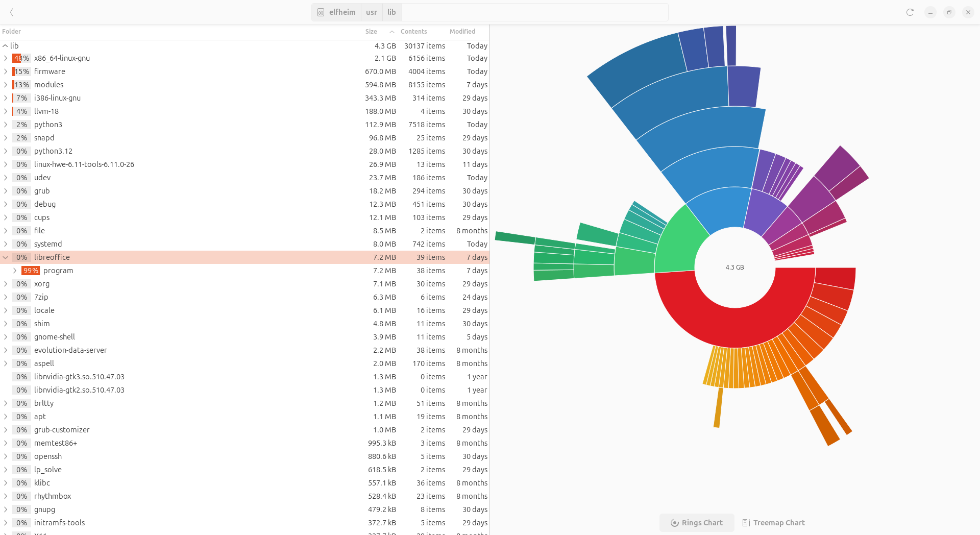Collapse the lib root folder

click(5, 46)
